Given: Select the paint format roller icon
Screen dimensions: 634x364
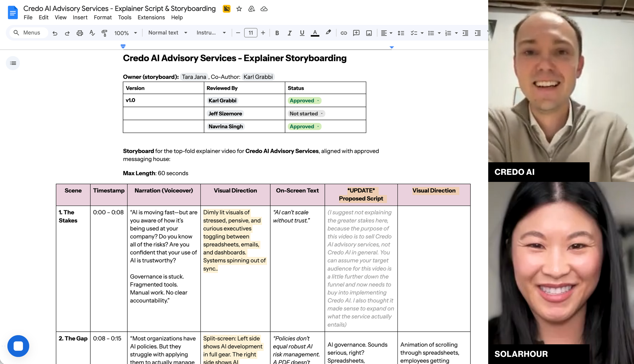Looking at the screenshot, I should 104,33.
